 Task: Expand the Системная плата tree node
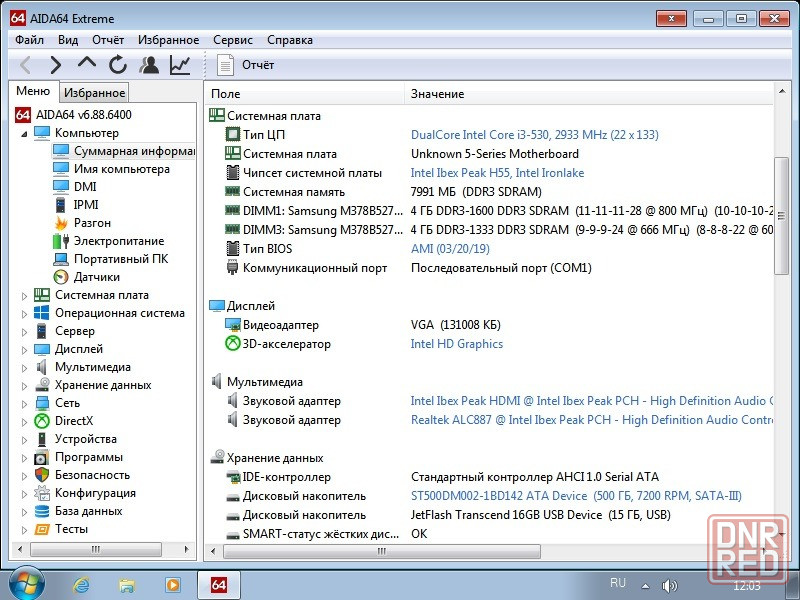click(24, 296)
